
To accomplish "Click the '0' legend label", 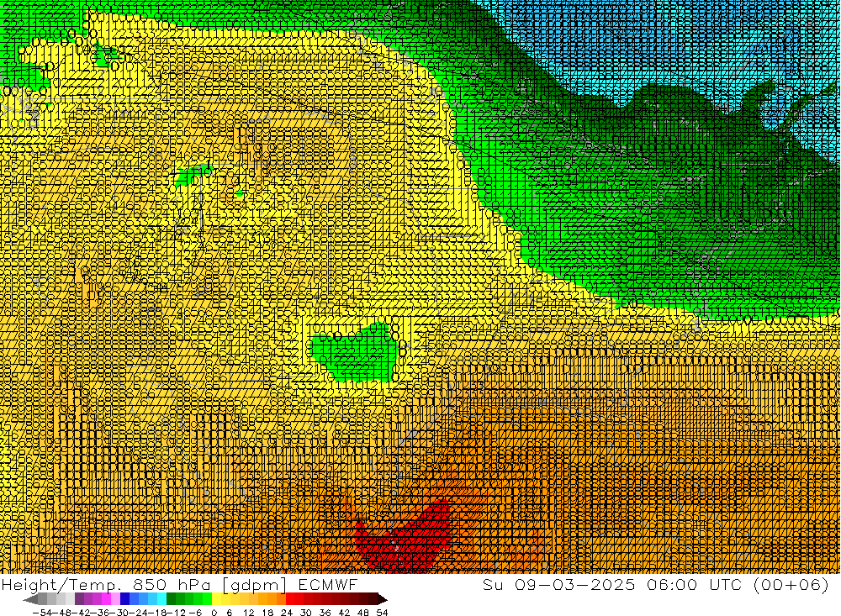I will (214, 613).
